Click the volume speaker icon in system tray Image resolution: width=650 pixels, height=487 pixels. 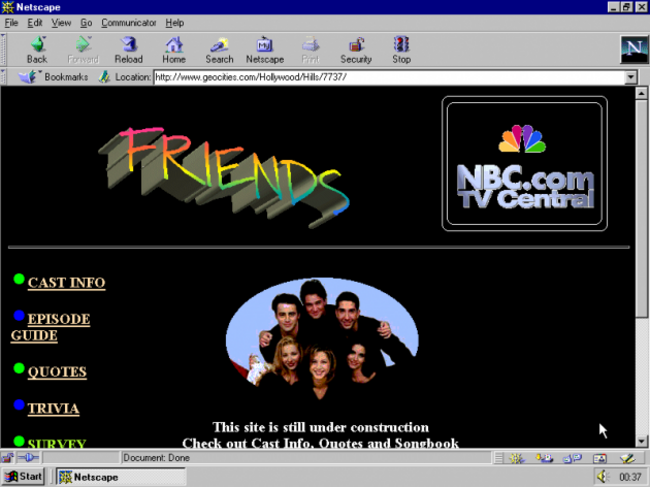pyautogui.click(x=602, y=477)
